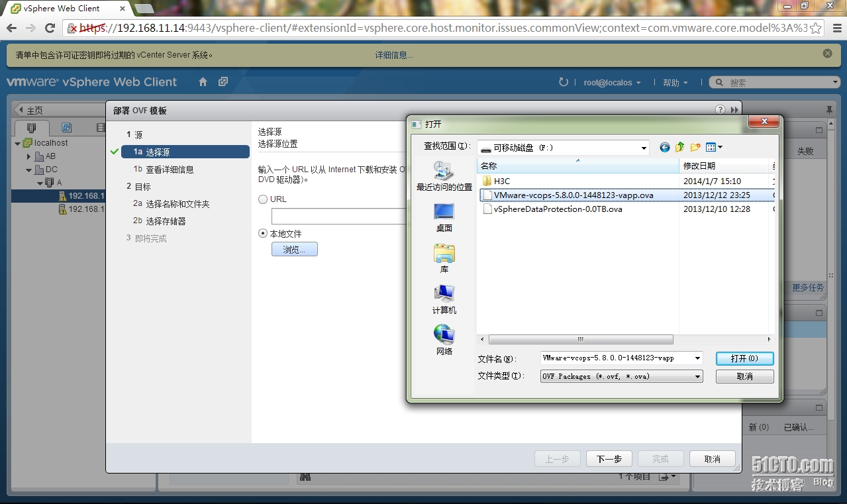Select the Desktop (桌面) shortcut
Viewport: 847px width, 504px height.
coord(444,217)
